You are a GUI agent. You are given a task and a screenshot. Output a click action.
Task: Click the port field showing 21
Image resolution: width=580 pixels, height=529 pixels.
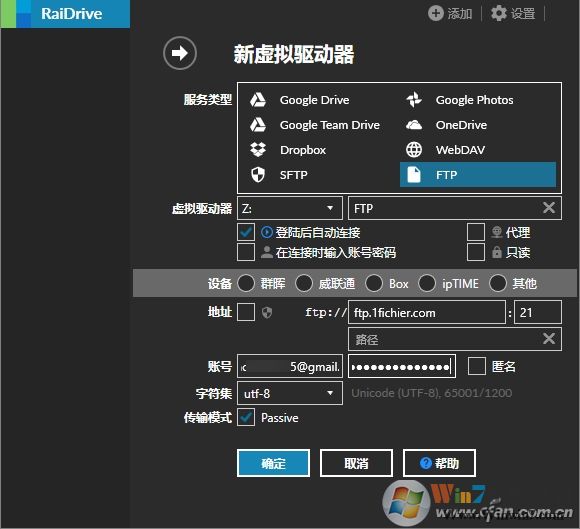click(538, 313)
